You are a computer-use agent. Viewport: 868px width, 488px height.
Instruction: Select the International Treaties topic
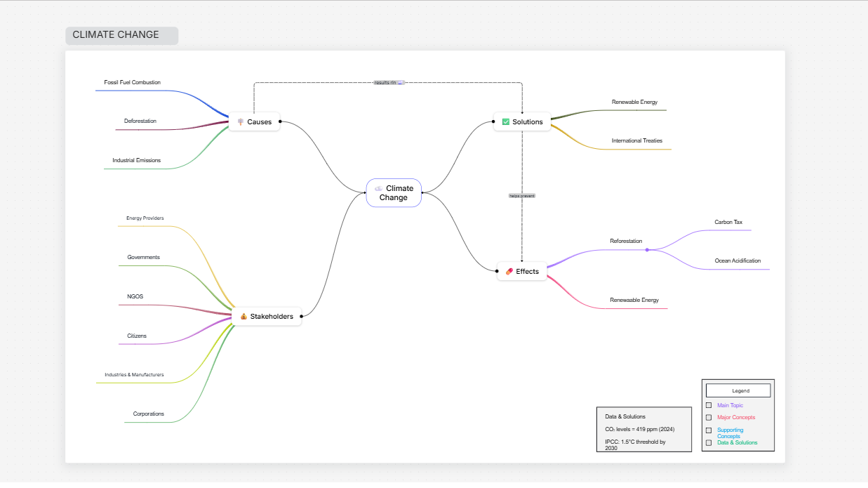[x=637, y=140]
